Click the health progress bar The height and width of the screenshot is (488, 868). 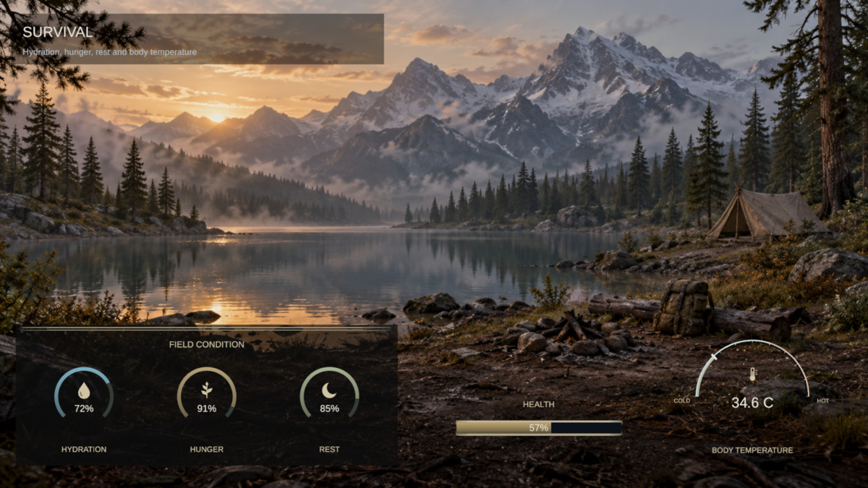pyautogui.click(x=539, y=427)
